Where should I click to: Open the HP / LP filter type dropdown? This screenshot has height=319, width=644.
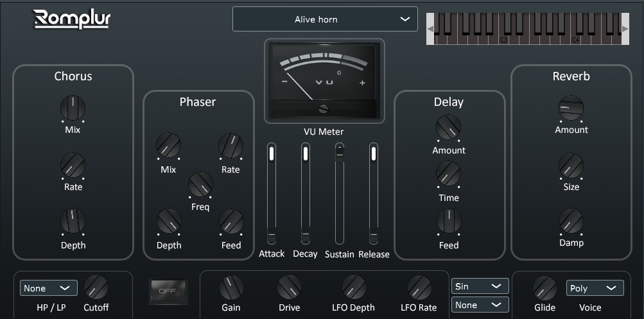[x=48, y=288]
